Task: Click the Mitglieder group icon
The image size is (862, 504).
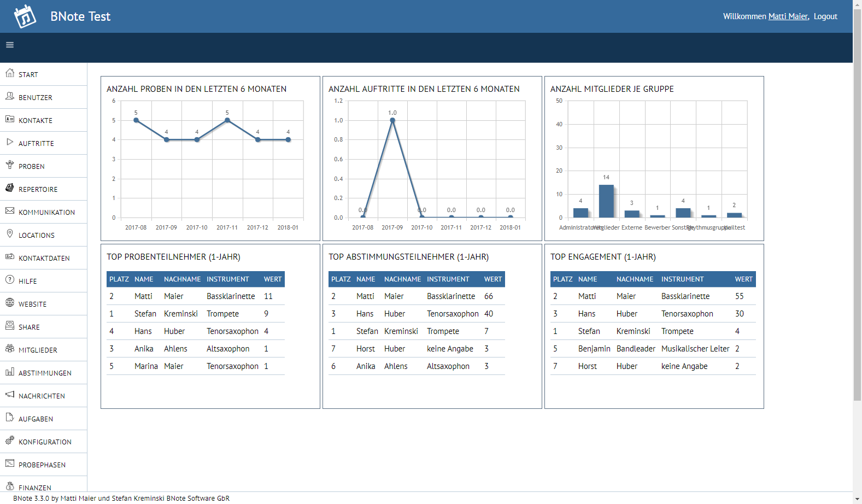Action: click(x=10, y=348)
